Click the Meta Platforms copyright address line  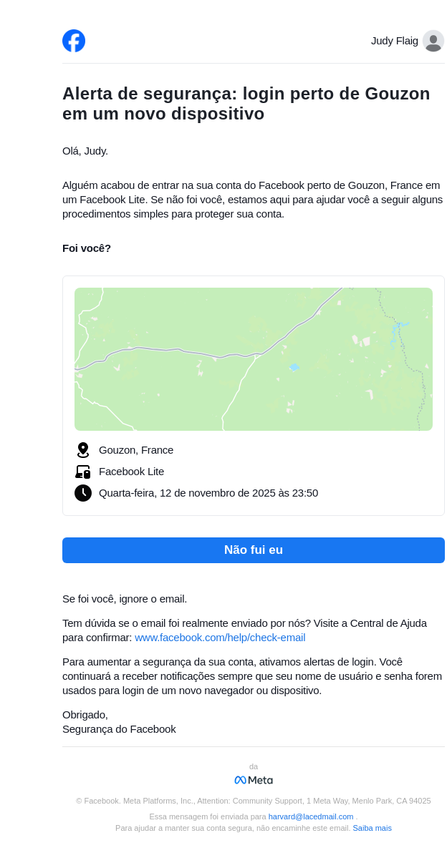tap(254, 801)
